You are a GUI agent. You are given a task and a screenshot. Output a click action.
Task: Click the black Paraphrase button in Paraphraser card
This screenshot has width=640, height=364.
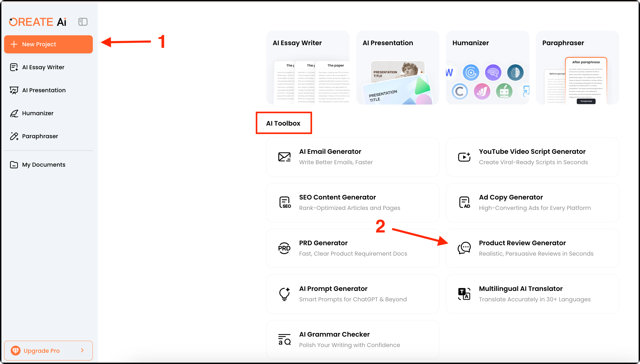point(586,101)
